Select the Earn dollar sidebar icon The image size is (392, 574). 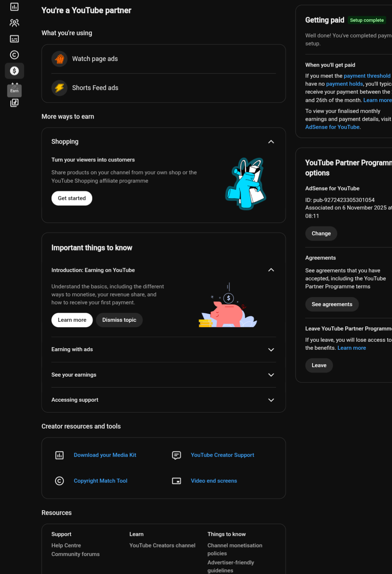click(x=15, y=71)
